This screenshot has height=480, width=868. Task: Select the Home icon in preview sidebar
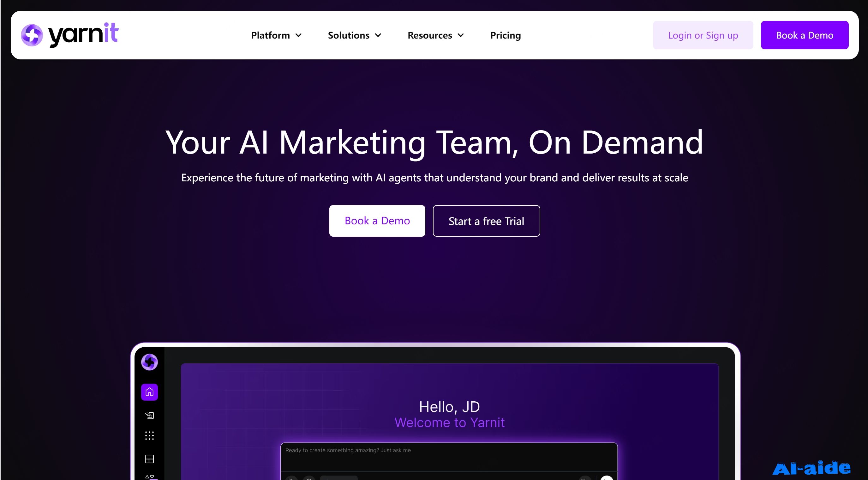click(x=149, y=392)
